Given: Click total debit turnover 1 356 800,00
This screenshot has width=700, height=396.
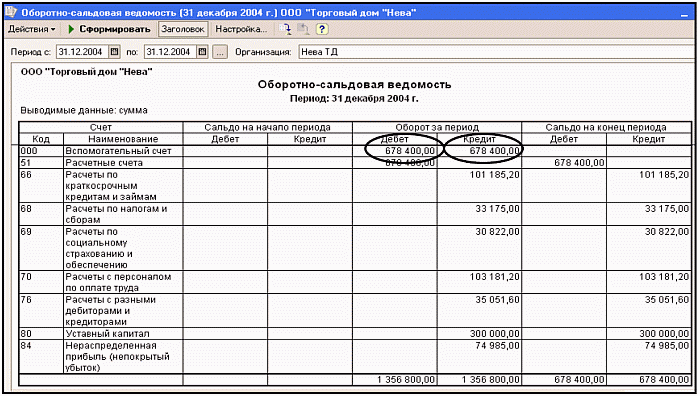Looking at the screenshot, I should (406, 380).
